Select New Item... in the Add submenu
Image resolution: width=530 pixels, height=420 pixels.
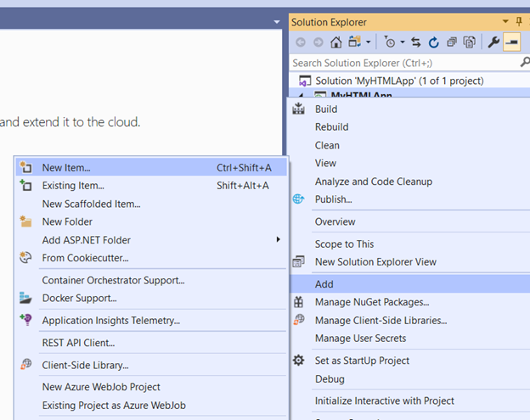(x=151, y=167)
